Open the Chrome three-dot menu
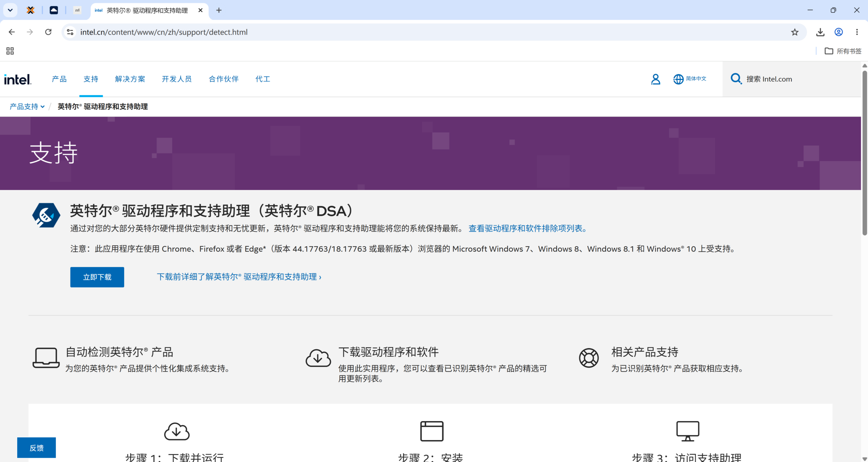The image size is (868, 462). 857,32
